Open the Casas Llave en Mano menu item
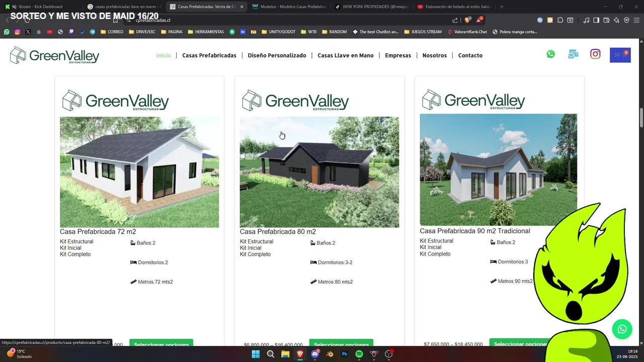The height and width of the screenshot is (362, 644). (346, 55)
